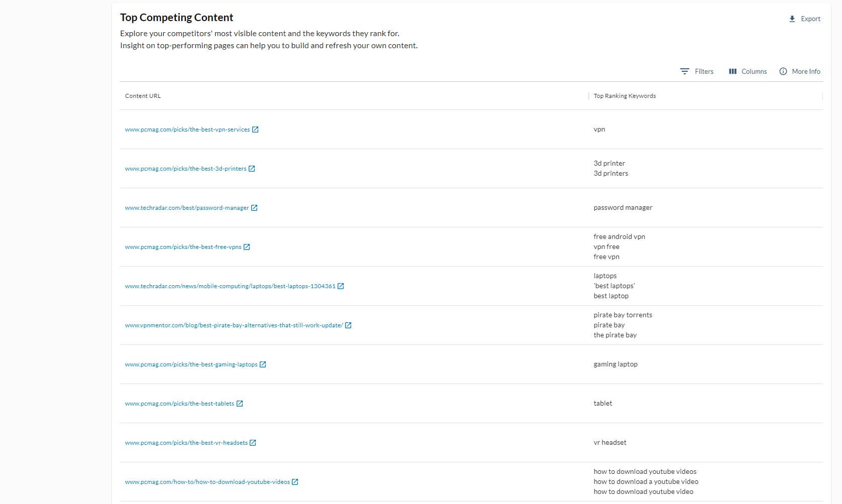
Task: Click the More Info circled-i icon
Action: click(783, 71)
